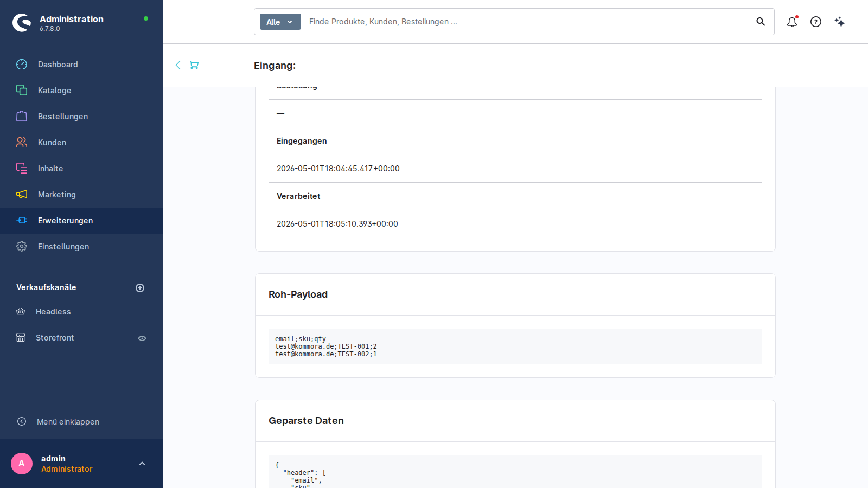Click the Marketing megaphone icon
Screen dimensions: 868x488
(x=22, y=195)
